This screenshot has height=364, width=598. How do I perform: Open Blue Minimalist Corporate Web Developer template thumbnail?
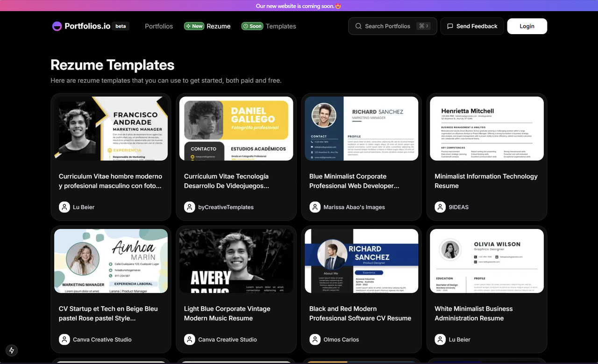(x=361, y=128)
